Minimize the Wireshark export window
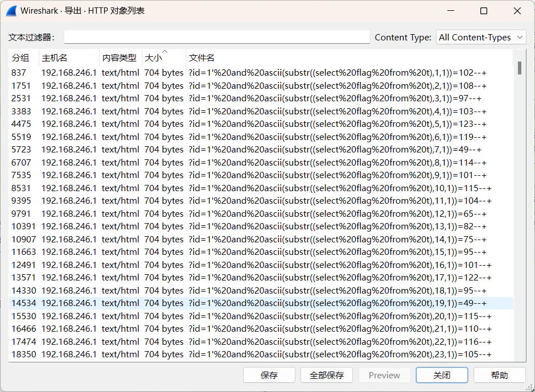Viewport: 535px width, 392px height. [x=451, y=11]
